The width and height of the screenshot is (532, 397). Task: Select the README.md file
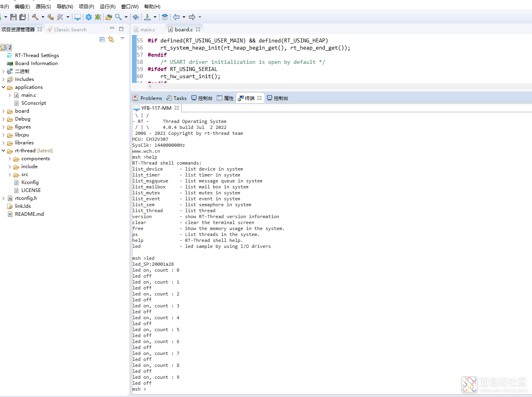tap(29, 214)
